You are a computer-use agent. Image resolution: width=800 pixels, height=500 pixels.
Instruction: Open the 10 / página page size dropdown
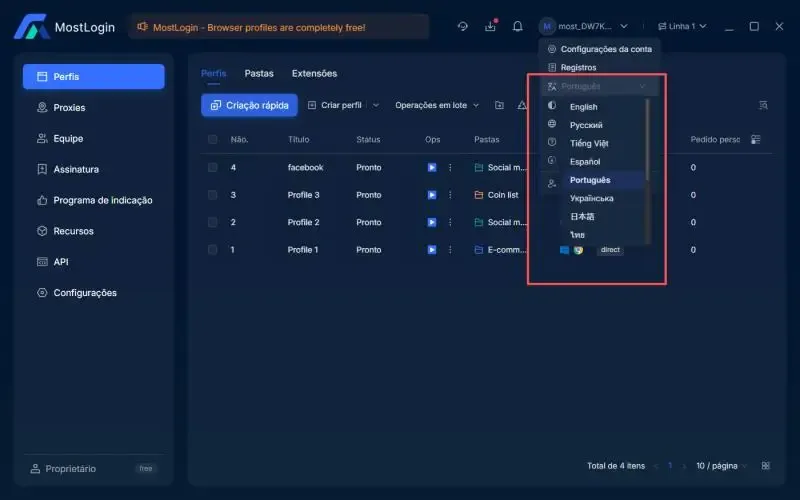[721, 466]
